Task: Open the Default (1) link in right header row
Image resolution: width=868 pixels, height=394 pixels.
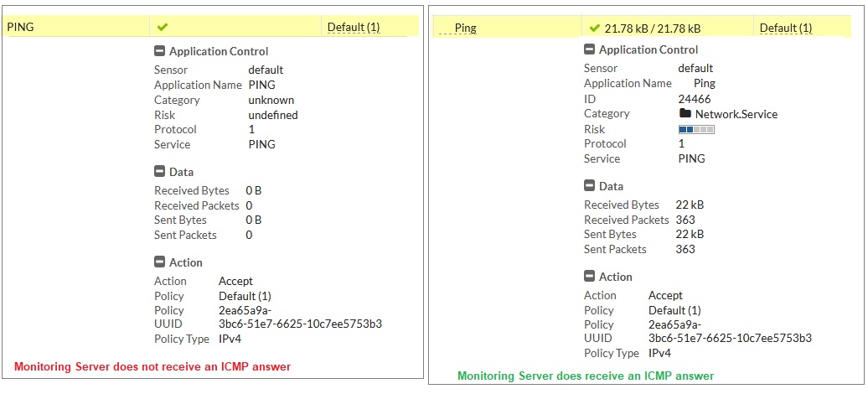Action: 785,28
